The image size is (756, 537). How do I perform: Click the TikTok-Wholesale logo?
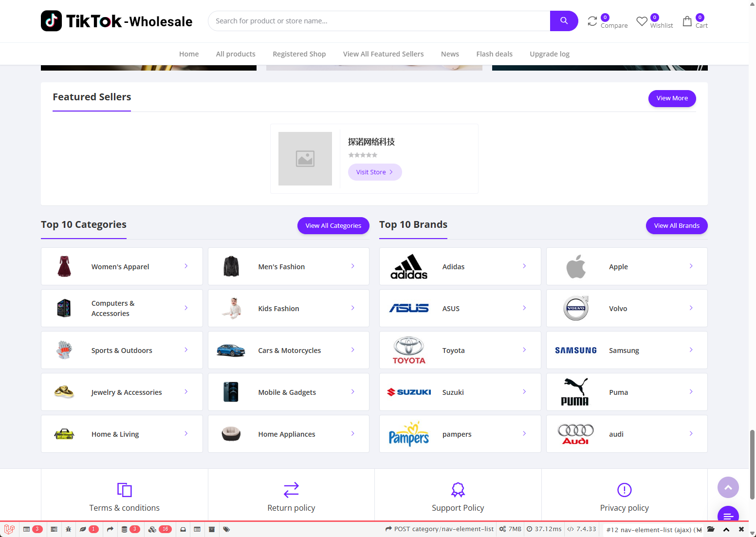(117, 21)
